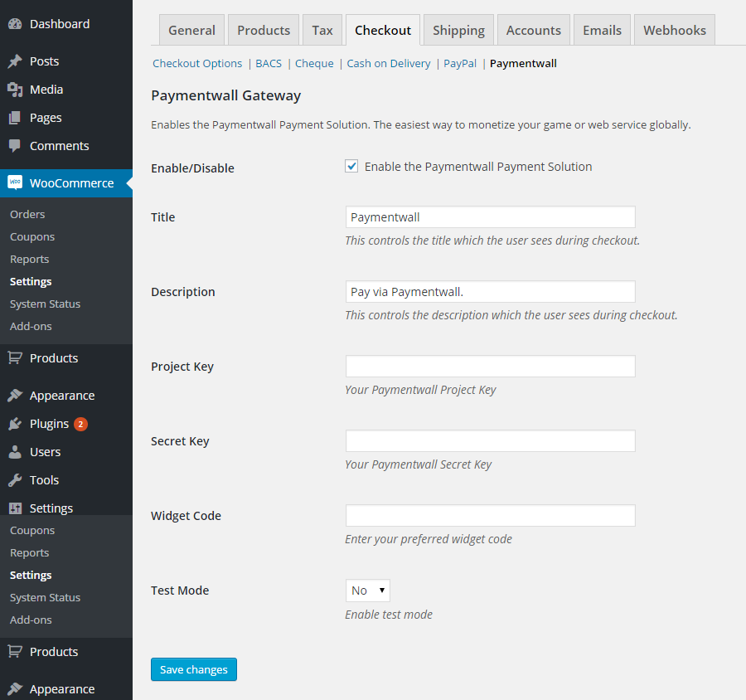Open Media via its camera icon
The height and width of the screenshot is (700, 746).
coord(15,90)
